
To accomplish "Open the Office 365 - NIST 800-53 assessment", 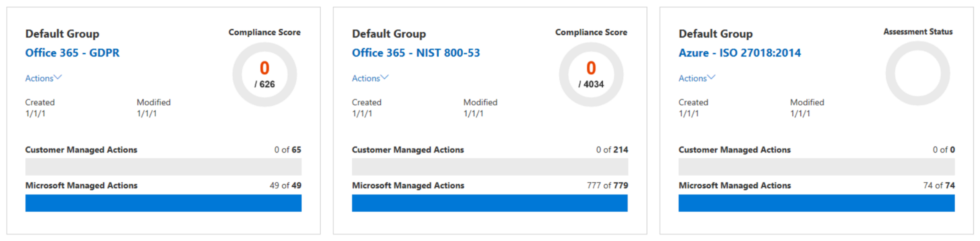I will tap(416, 53).
